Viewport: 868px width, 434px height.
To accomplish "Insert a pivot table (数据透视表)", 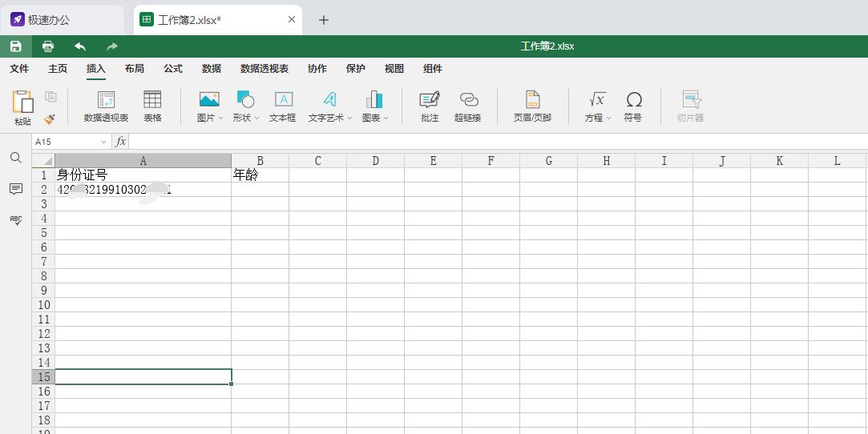I will pyautogui.click(x=106, y=106).
